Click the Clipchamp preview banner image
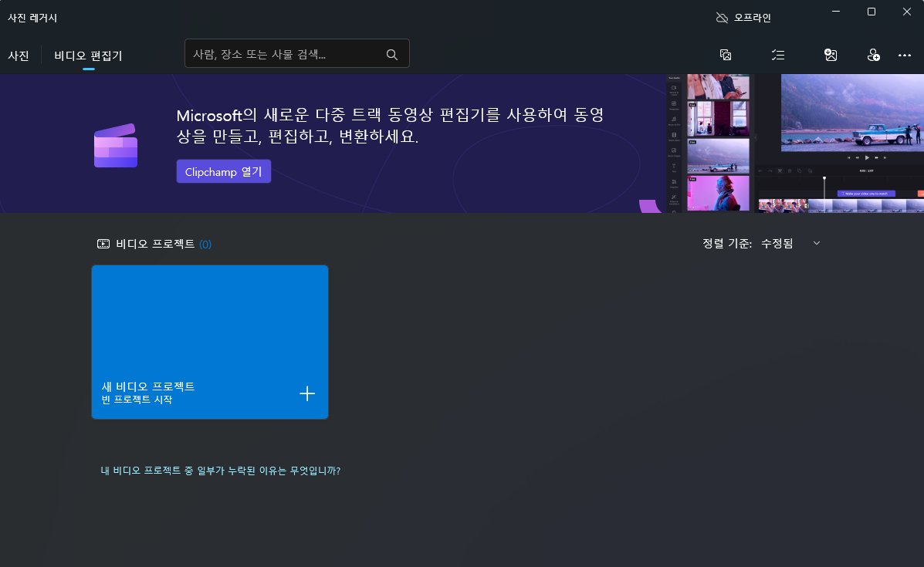The width and height of the screenshot is (924, 567). pyautogui.click(x=794, y=143)
